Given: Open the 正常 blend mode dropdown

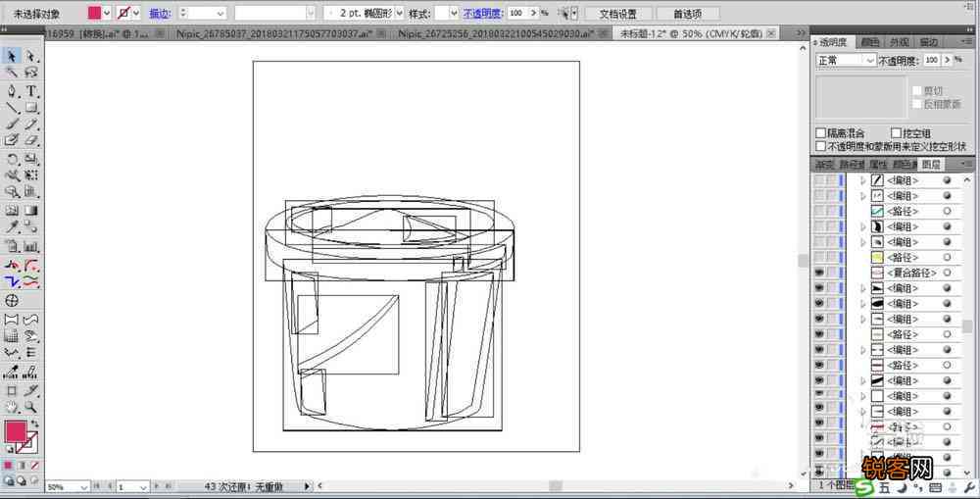Looking at the screenshot, I should click(870, 60).
